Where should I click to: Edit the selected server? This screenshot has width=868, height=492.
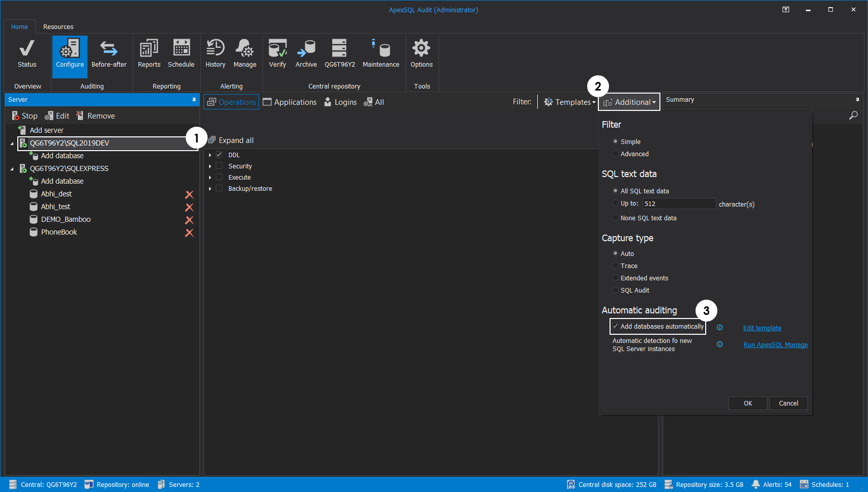(x=57, y=116)
